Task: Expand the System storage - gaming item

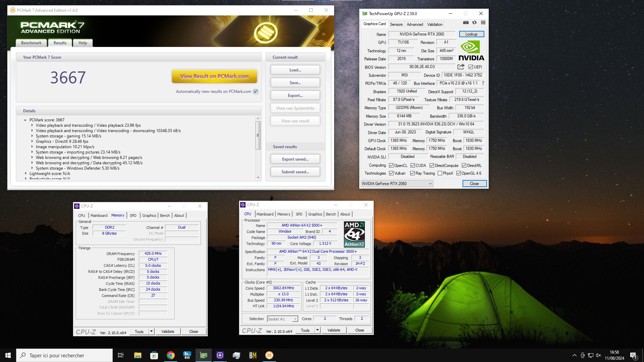Action: click(x=32, y=136)
